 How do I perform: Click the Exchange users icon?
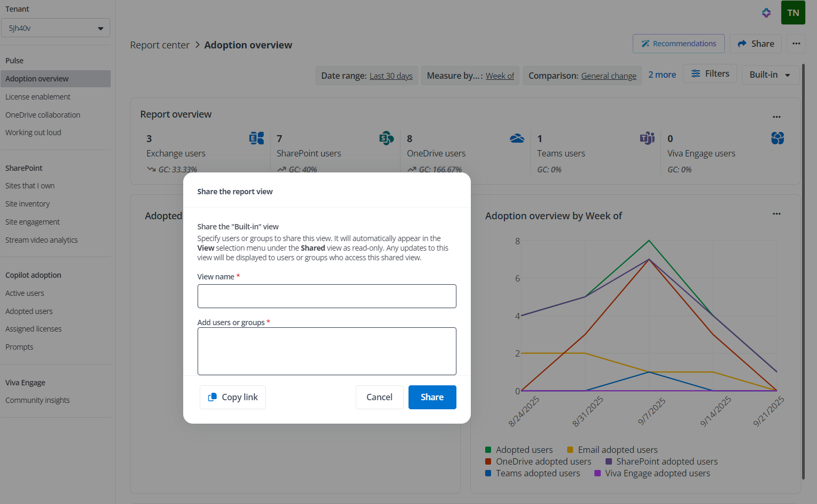coord(256,138)
